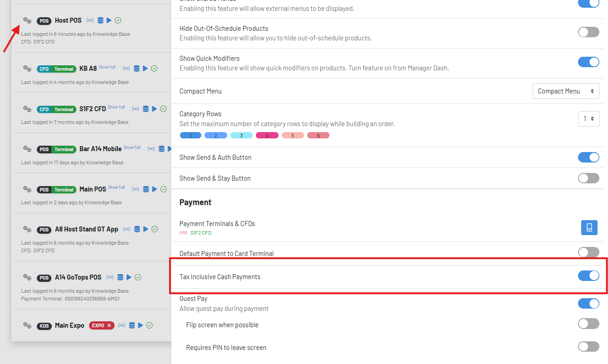Toggle Flip screen when possible switch
Screen dimensions: 608x364
588,324
